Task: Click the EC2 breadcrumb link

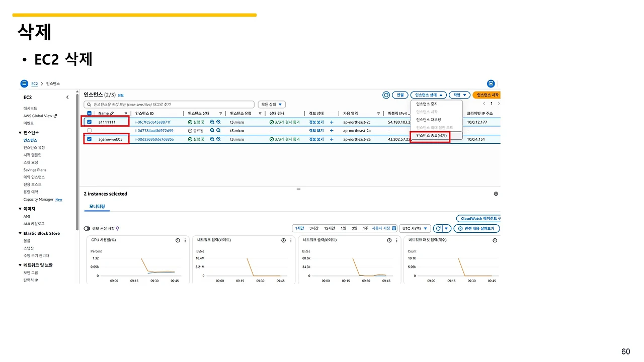Action: [34, 83]
